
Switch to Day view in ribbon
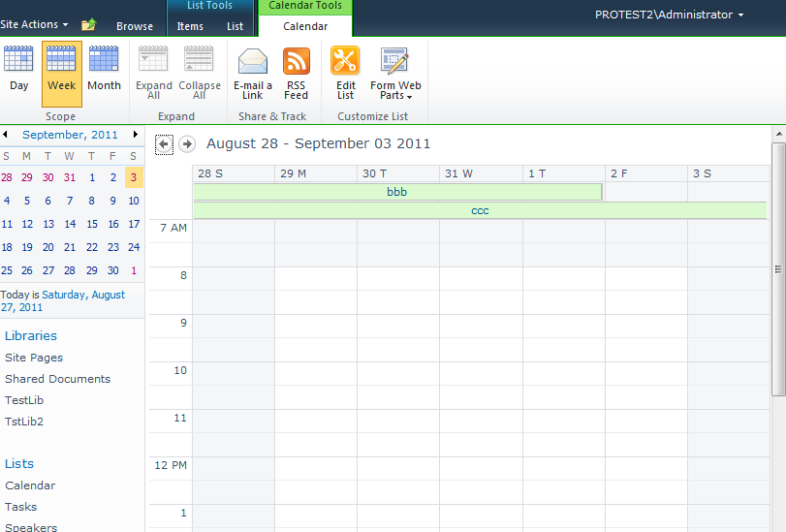coord(18,72)
